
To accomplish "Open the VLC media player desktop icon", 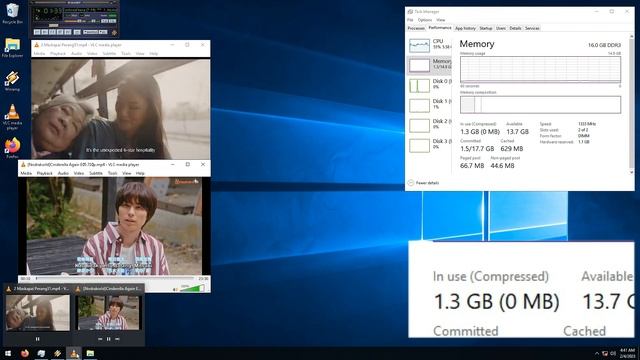I will pos(12,117).
